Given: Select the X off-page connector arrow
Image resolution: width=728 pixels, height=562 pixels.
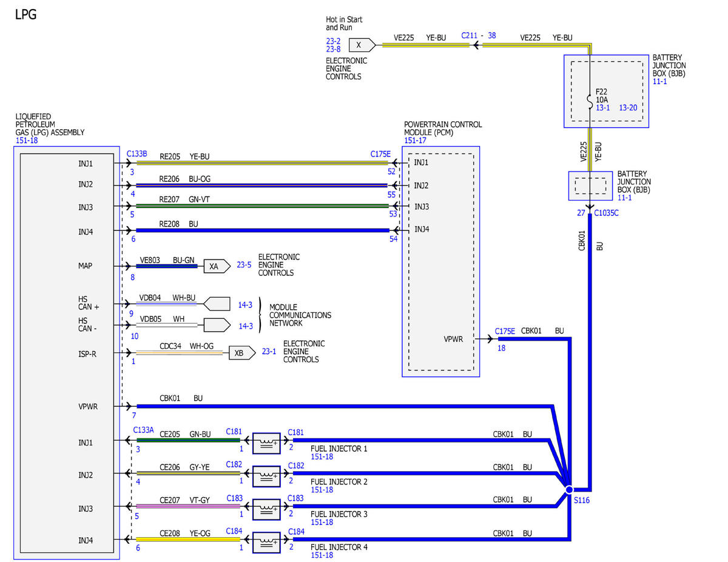Looking at the screenshot, I should point(362,44).
